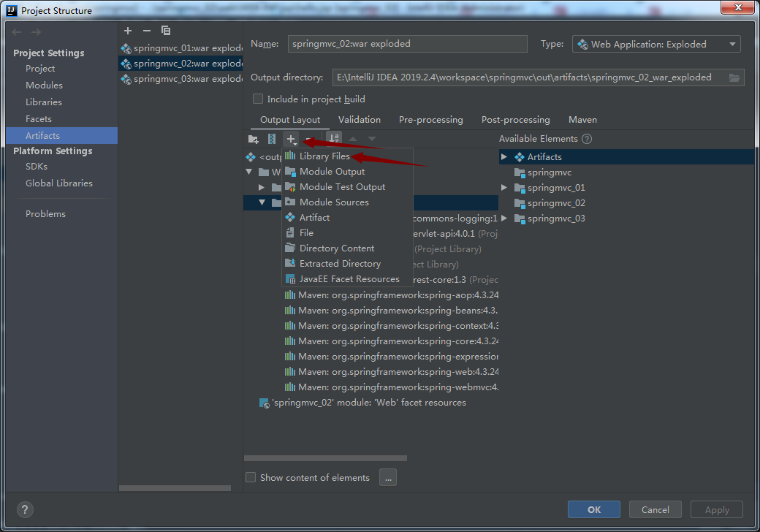Click the create archive icon in layout toolbar

(272, 139)
